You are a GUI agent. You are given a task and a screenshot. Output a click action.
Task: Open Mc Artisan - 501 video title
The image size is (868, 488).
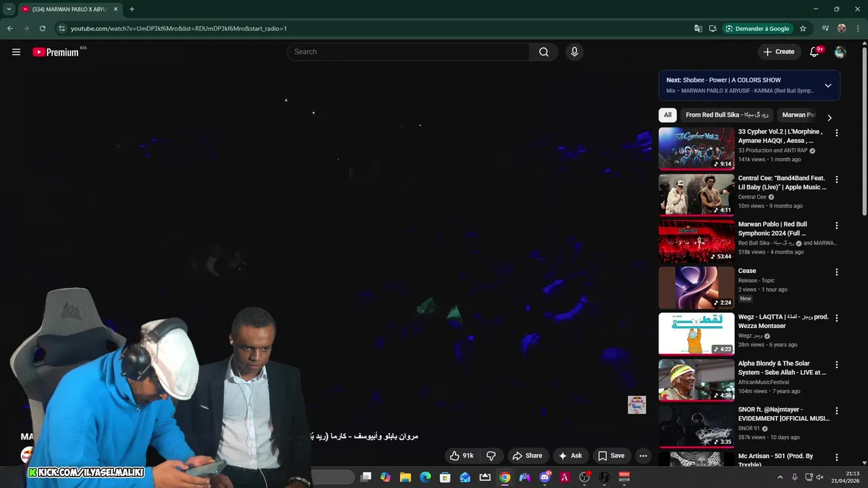point(775,460)
